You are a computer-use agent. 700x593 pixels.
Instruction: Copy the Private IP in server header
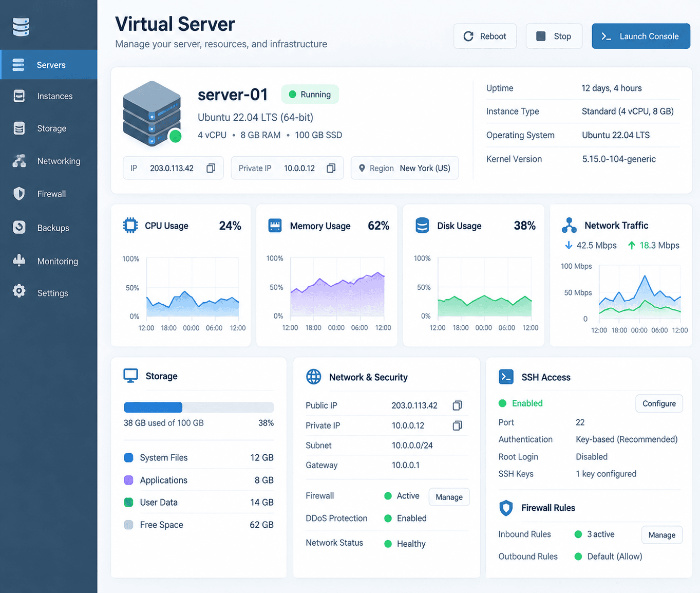(x=331, y=168)
